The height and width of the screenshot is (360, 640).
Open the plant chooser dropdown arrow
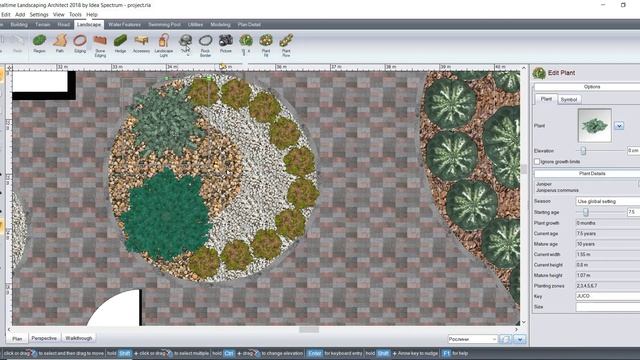619,126
